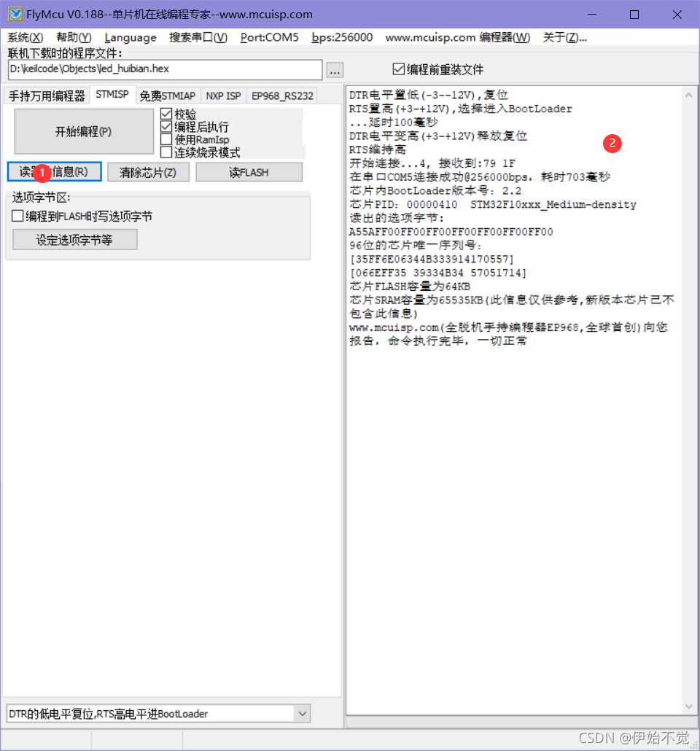This screenshot has width=700, height=751.
Task: Switch to the NXP ISP tab
Action: [x=223, y=95]
